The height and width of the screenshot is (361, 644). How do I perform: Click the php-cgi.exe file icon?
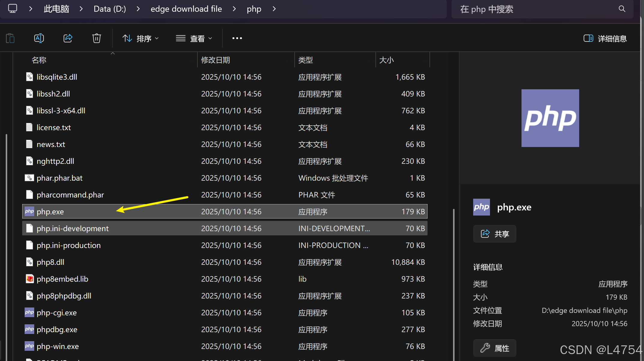click(29, 313)
